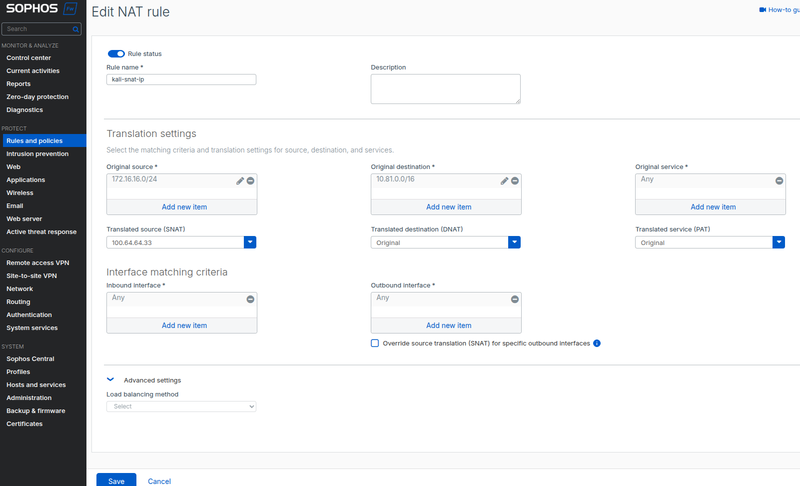Select Rules and policies menu item
The image size is (800, 486).
click(44, 141)
